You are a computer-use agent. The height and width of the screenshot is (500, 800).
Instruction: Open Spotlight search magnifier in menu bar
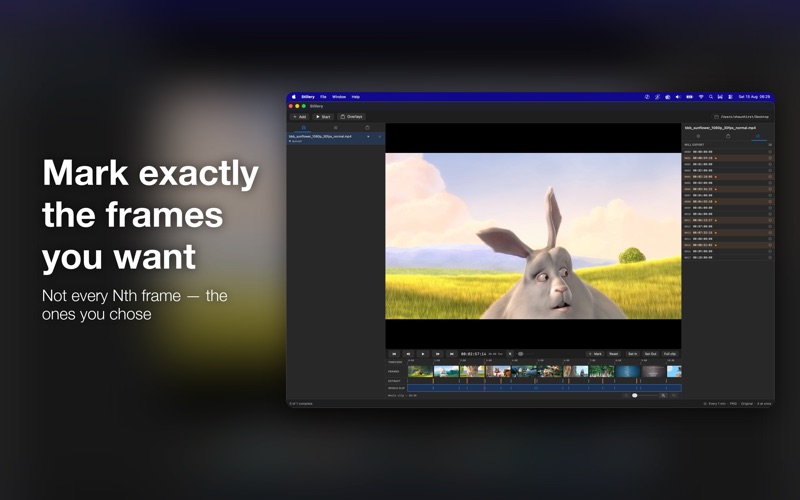point(711,96)
